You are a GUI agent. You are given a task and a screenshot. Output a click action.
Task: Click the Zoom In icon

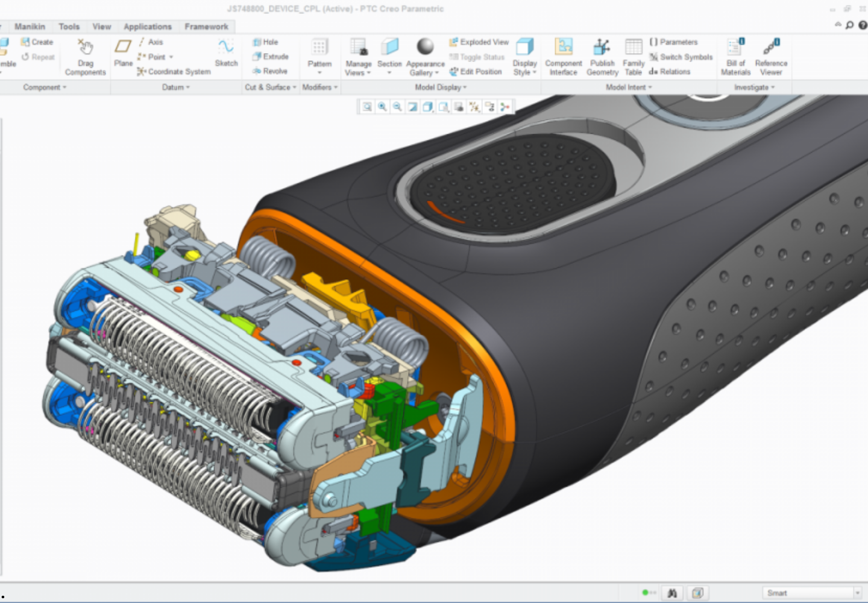coord(382,107)
